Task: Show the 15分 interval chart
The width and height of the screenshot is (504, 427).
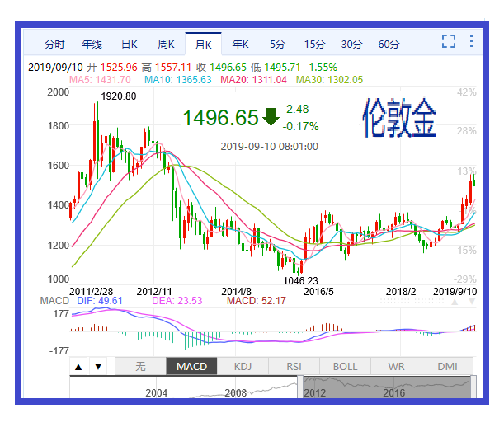Action: pyautogui.click(x=315, y=44)
